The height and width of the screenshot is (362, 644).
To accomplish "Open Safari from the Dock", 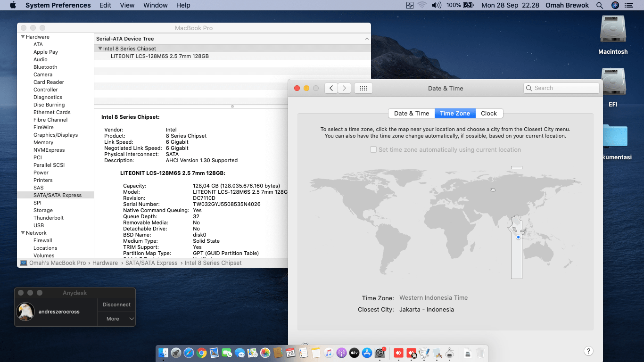I will 189,353.
